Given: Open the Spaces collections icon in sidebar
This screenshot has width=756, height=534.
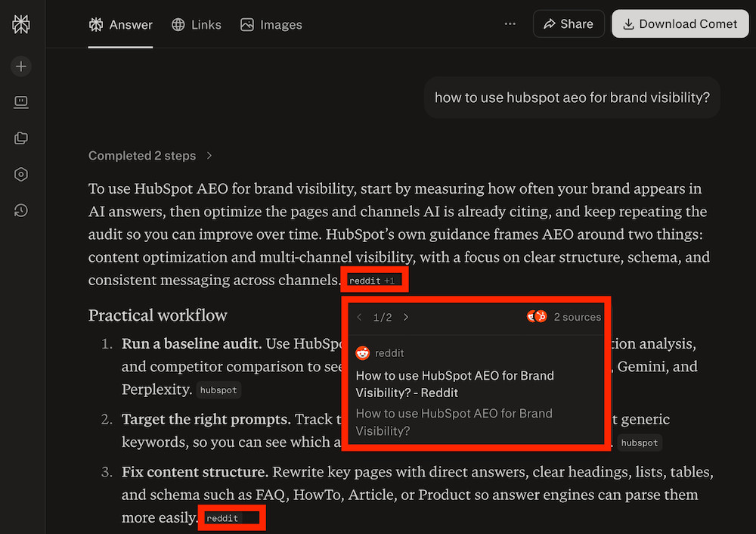Looking at the screenshot, I should [x=20, y=138].
